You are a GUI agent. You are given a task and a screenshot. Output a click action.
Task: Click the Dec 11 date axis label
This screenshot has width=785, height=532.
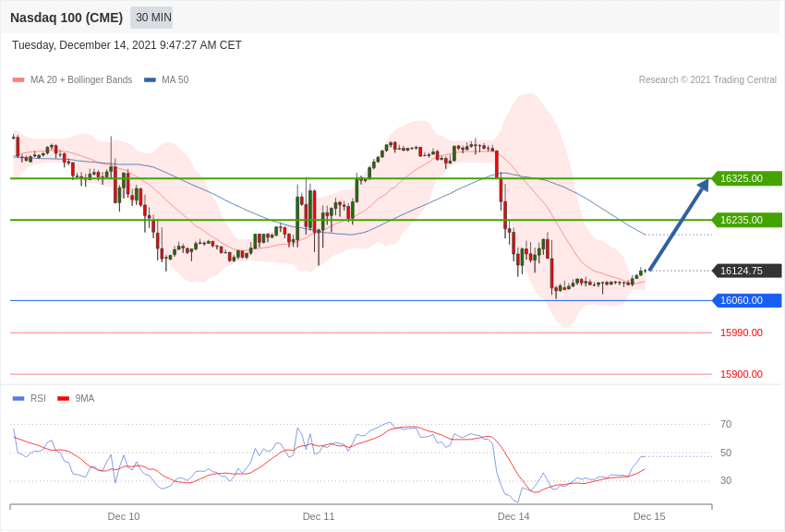click(x=319, y=516)
